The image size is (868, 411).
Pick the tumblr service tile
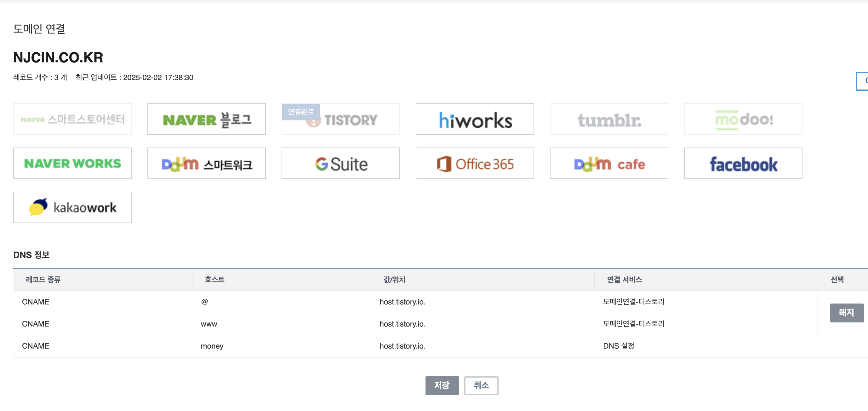tap(608, 119)
